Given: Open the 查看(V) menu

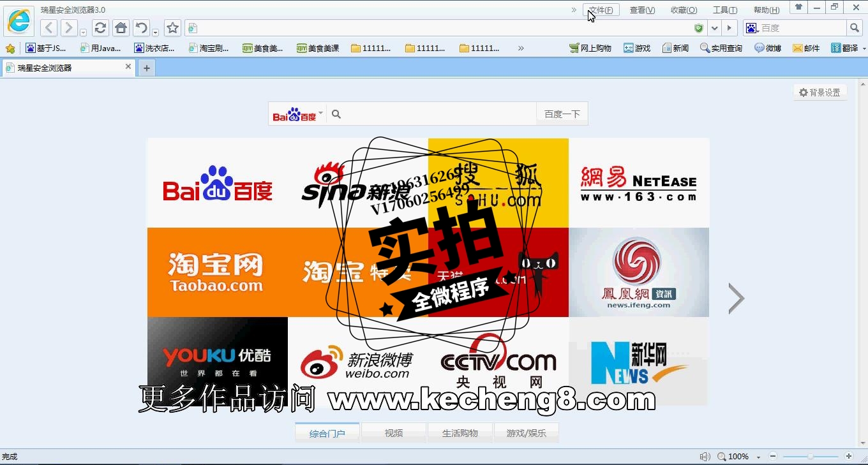Looking at the screenshot, I should point(642,10).
